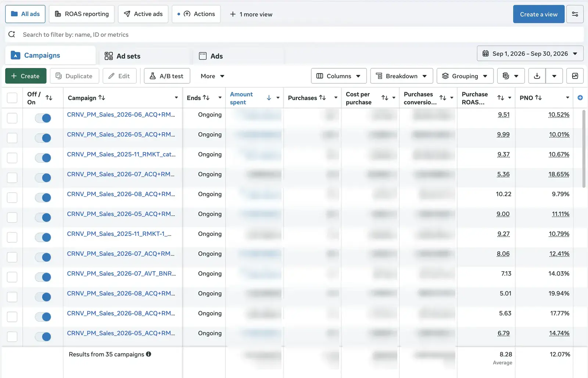Open the date range Sep 1–30 dropdown

(x=530, y=54)
